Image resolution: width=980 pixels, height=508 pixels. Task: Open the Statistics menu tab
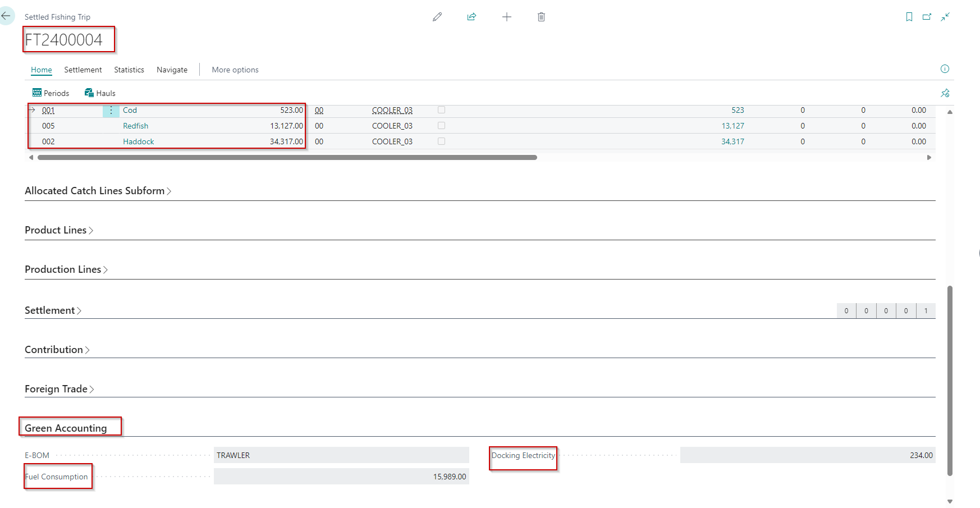point(129,70)
